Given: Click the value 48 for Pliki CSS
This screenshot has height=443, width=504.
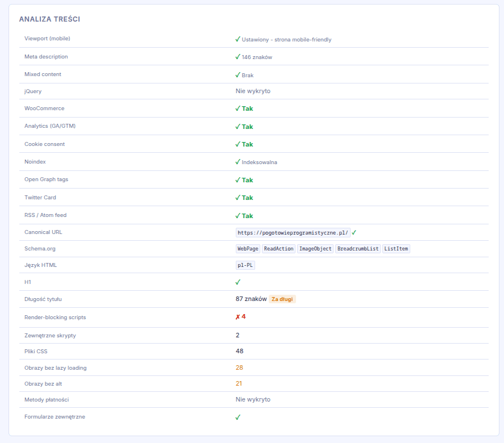Looking at the screenshot, I should point(239,351).
